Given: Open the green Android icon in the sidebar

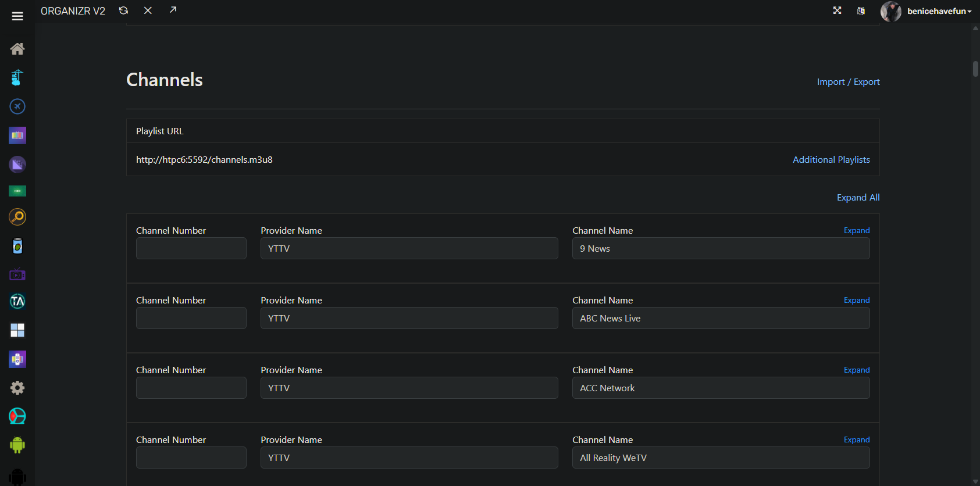Looking at the screenshot, I should [x=17, y=445].
